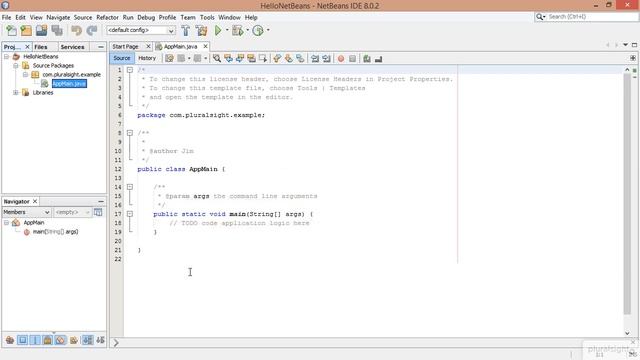Screen dimensions: 640x360
Task: Toggle Show Inner Classes filter in Navigator
Action: point(60,340)
